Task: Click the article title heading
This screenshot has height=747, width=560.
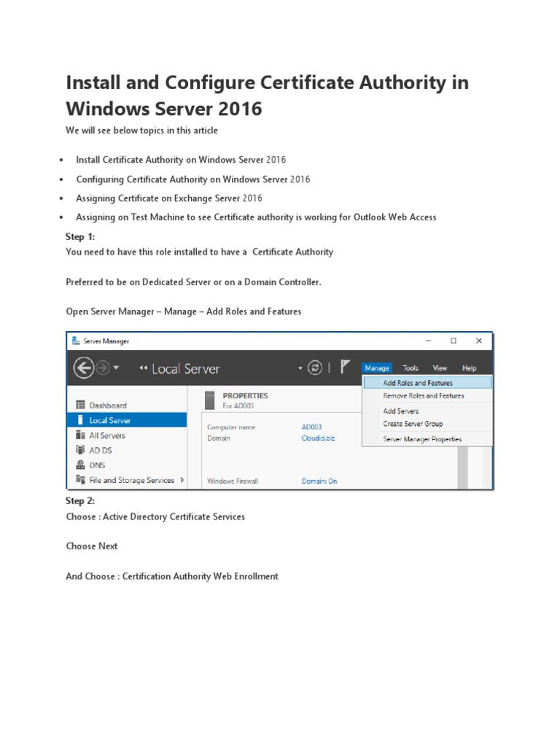Action: [267, 96]
